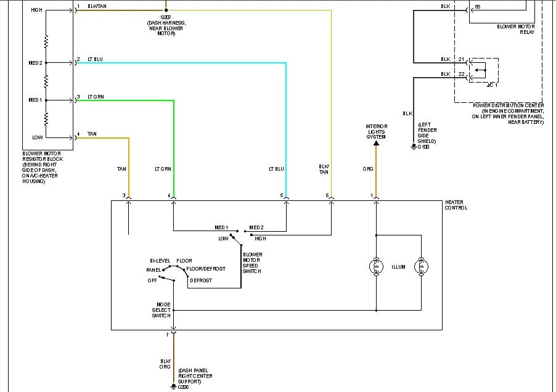This screenshot has width=556, height=392.
Task: Click the arrowhead pointing to Interior Lights System
Action: pos(376,143)
